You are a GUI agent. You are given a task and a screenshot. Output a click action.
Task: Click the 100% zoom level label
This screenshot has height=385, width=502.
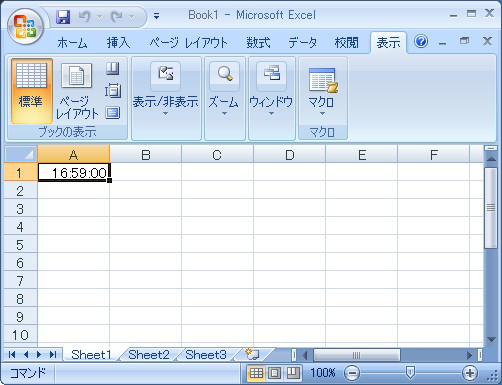[323, 373]
